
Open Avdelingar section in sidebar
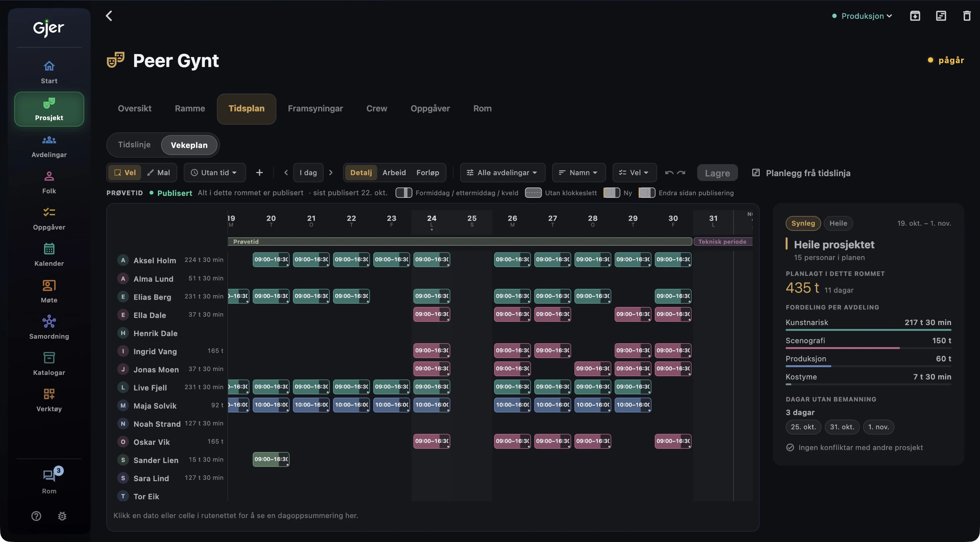pos(49,146)
